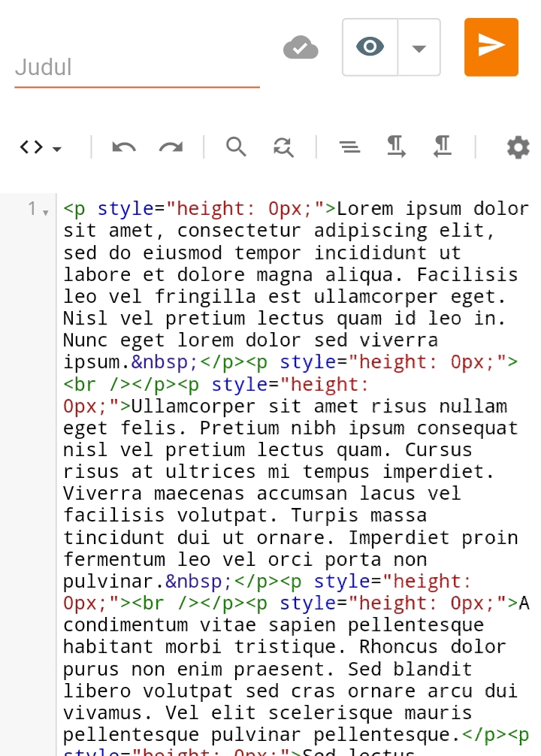The width and height of the screenshot is (541, 756).
Task: Click the text "vivamus. Vel elit scelerisque mauris"
Action: point(267,713)
